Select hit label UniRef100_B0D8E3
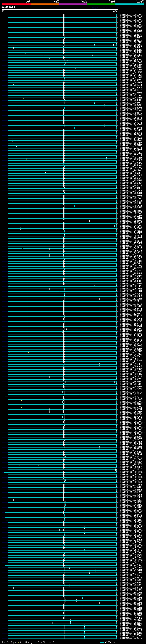146x644 pixels. pyautogui.click(x=131, y=233)
